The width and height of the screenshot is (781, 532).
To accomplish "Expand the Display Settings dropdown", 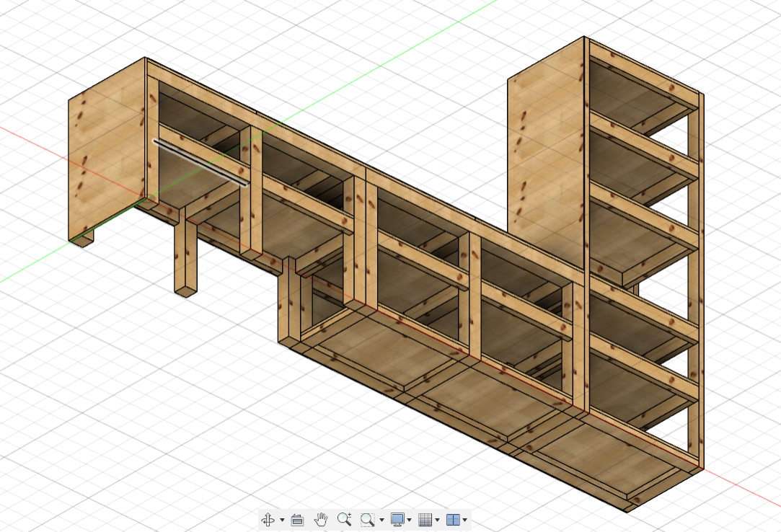I will click(x=410, y=518).
